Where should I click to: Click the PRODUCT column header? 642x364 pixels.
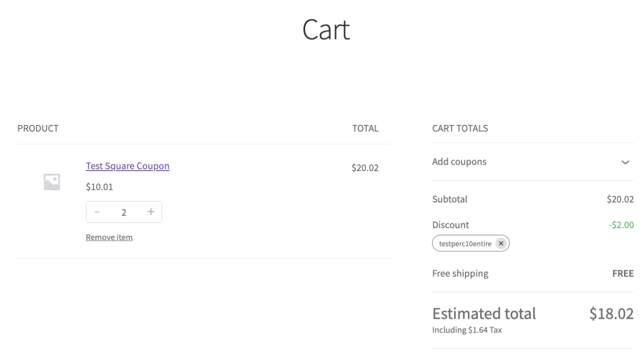coord(38,128)
